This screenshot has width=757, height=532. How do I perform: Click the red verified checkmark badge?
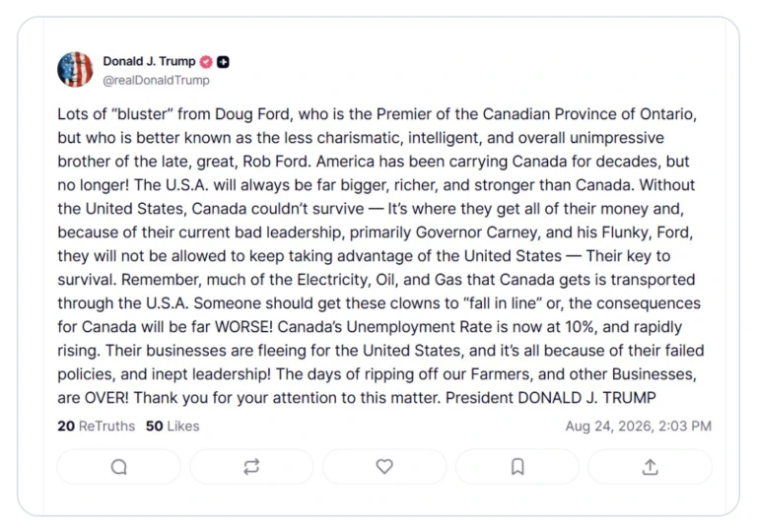[x=207, y=62]
